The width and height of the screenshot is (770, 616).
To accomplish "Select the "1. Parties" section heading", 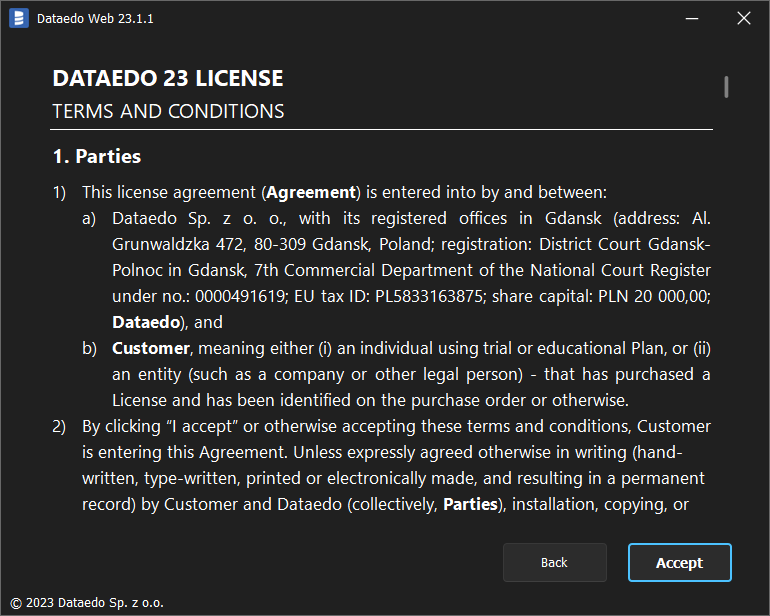I will (x=96, y=156).
